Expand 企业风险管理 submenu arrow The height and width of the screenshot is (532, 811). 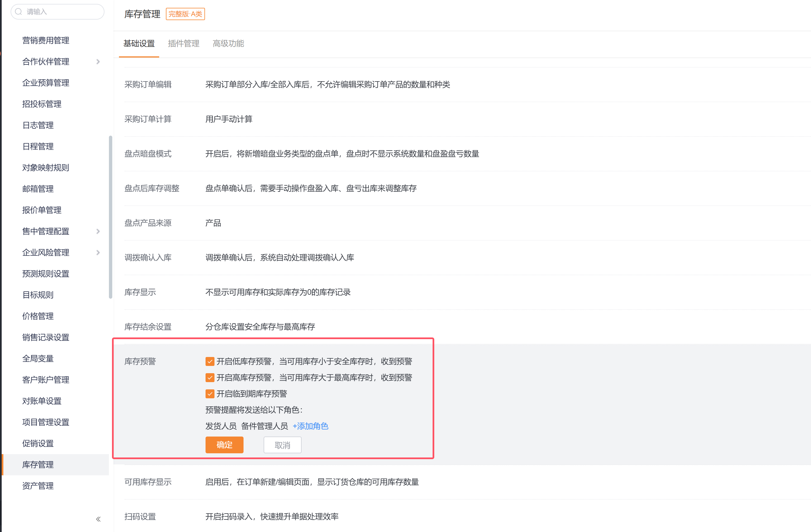click(x=98, y=252)
